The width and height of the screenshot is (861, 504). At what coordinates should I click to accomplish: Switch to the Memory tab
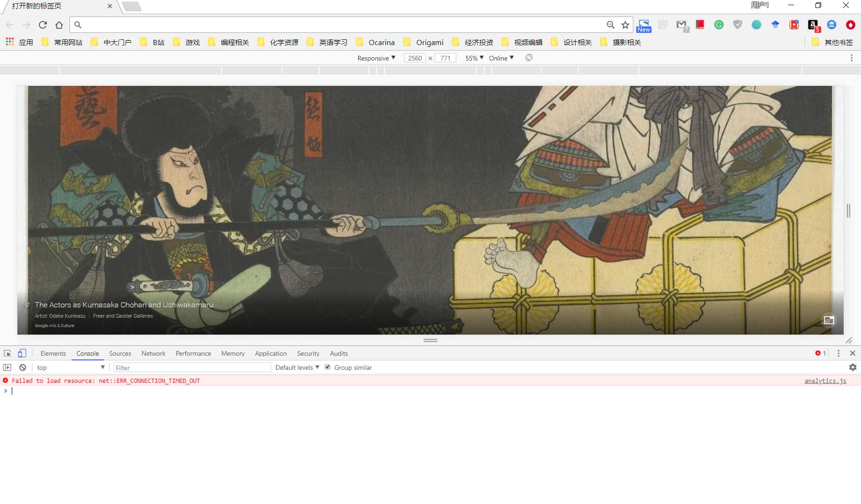[x=233, y=353]
